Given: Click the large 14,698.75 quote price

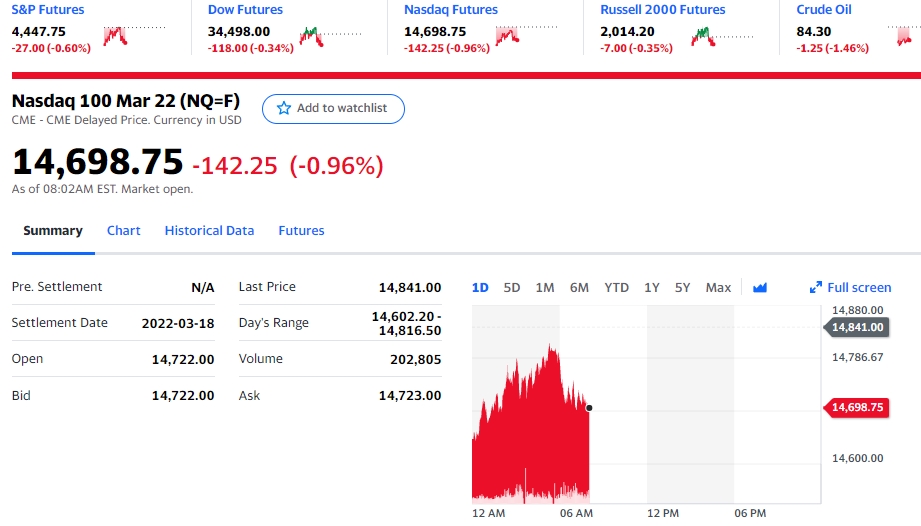Looking at the screenshot, I should click(x=98, y=162).
